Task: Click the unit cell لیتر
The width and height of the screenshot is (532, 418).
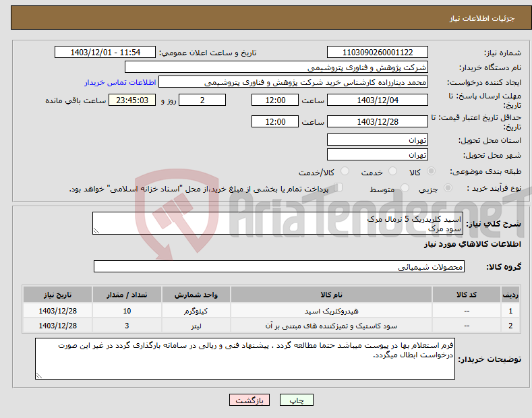Action: (196, 326)
